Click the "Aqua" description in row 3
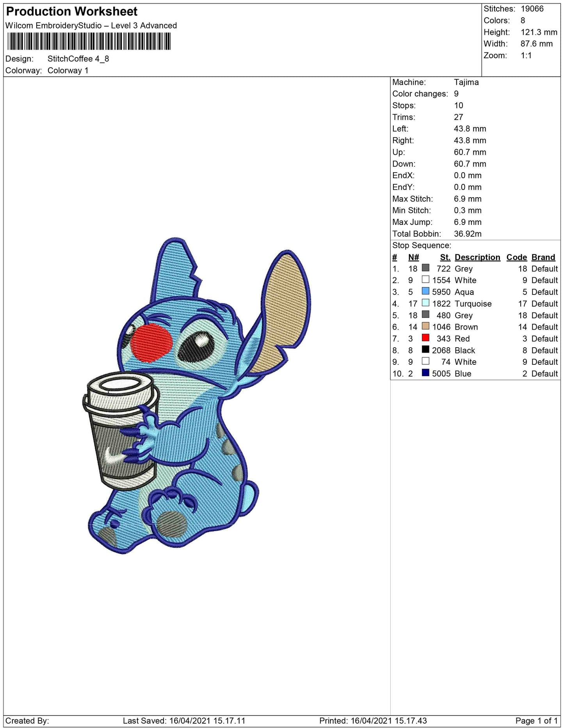The width and height of the screenshot is (564, 728). point(464,292)
